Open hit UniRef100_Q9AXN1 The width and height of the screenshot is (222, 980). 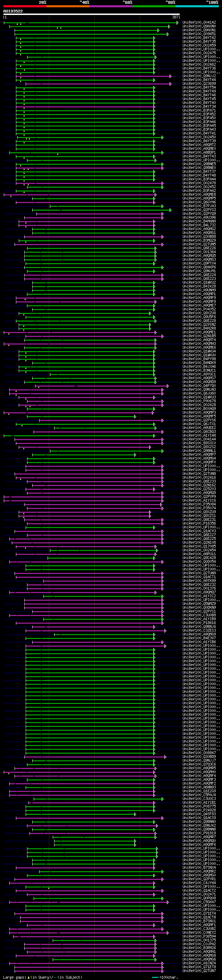(x=199, y=30)
